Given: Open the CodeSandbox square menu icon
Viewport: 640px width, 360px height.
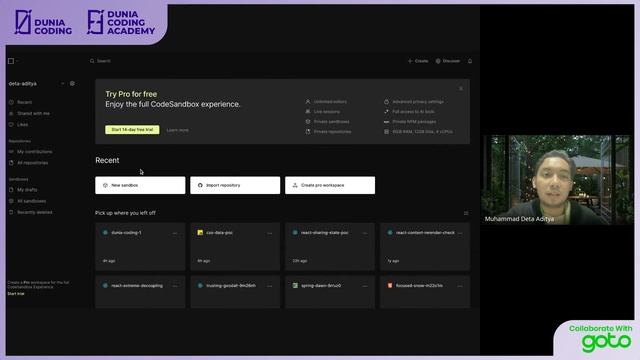Looking at the screenshot, I should [x=11, y=61].
